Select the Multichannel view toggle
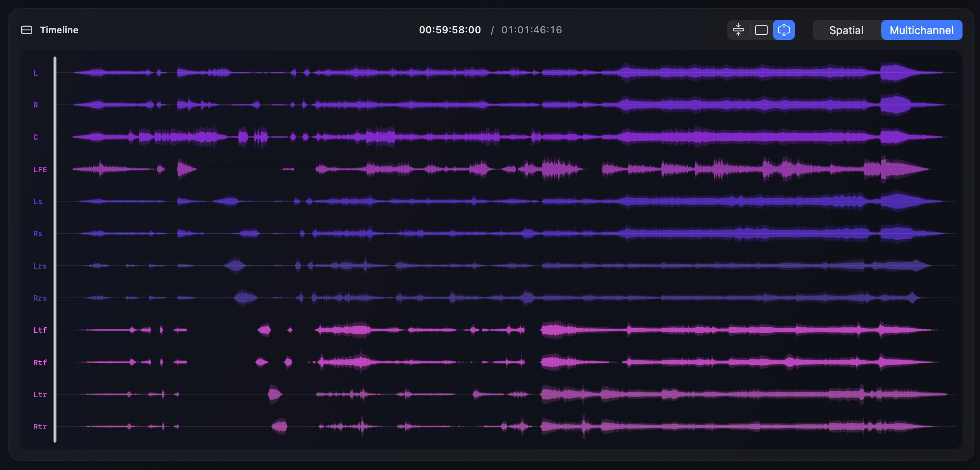 (921, 30)
